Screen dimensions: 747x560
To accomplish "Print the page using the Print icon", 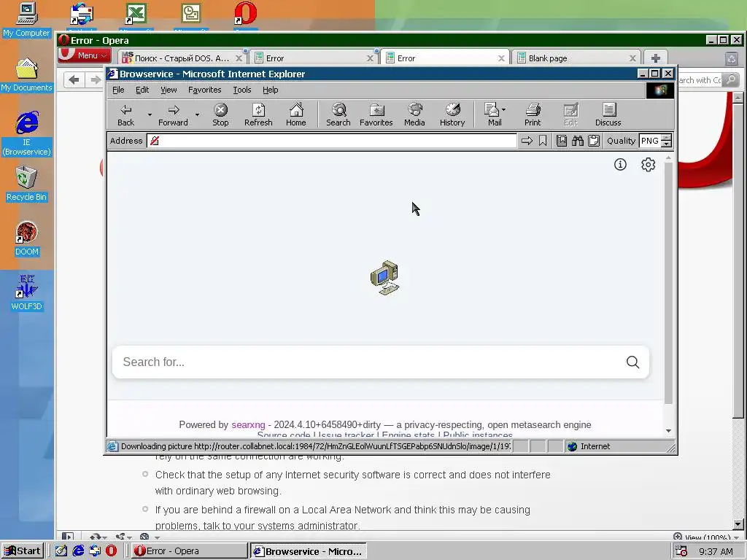I will coord(533,114).
